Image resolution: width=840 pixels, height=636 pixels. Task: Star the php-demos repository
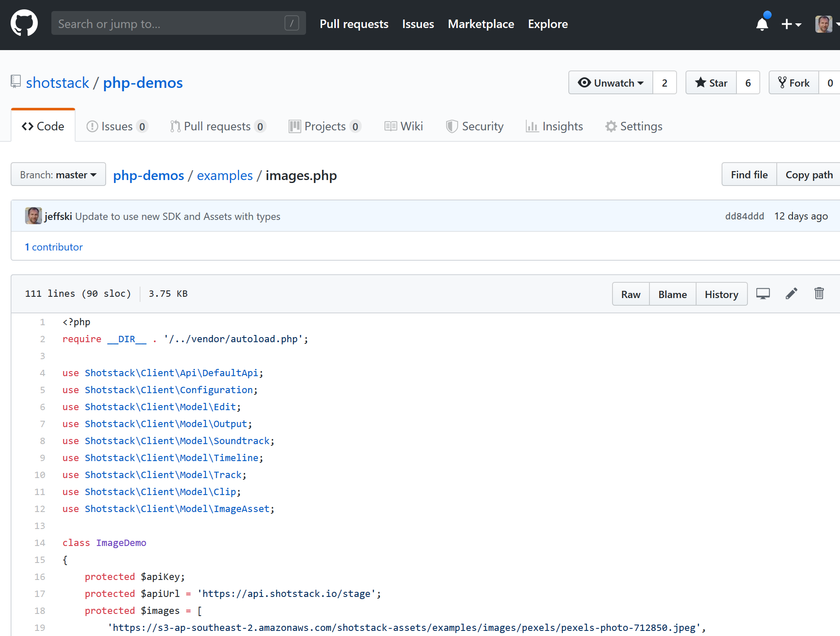click(711, 83)
